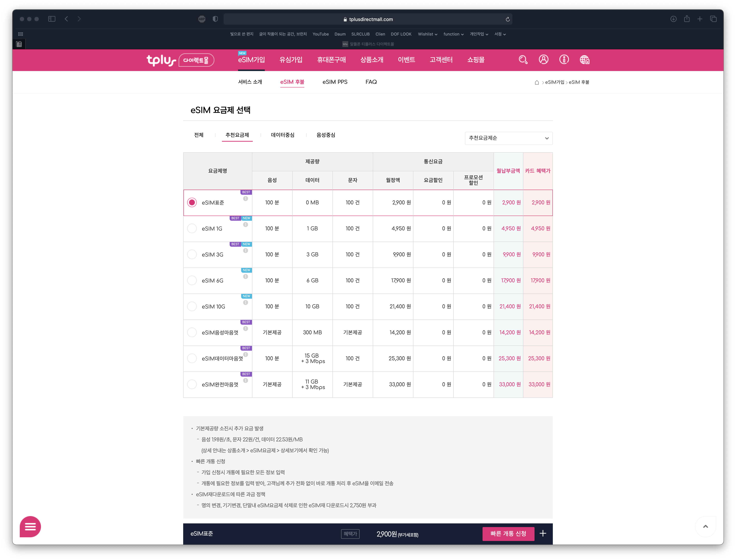Click the Safari address bar
Image resolution: width=736 pixels, height=560 pixels.
[x=368, y=19]
